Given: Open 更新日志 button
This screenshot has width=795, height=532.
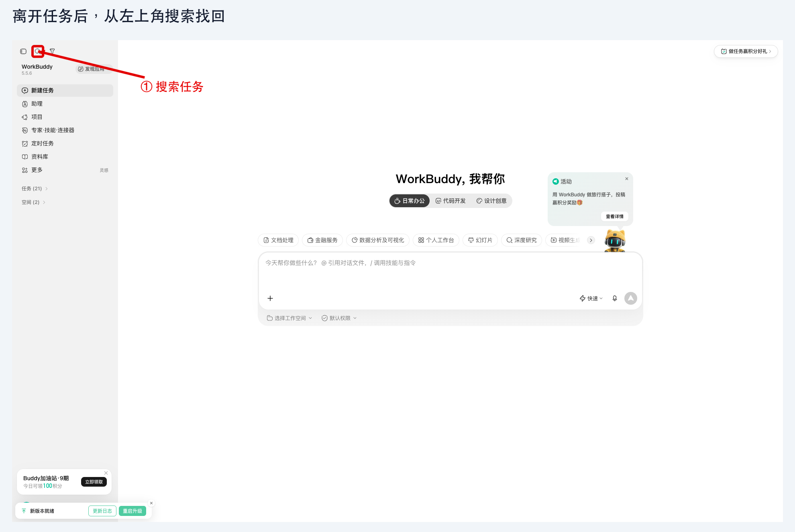Looking at the screenshot, I should click(x=102, y=511).
